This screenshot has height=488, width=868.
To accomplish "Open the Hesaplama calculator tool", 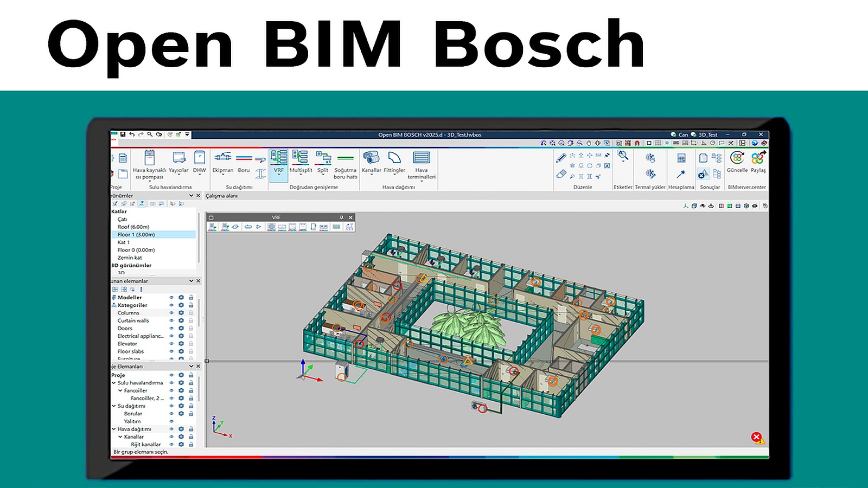I will [682, 159].
